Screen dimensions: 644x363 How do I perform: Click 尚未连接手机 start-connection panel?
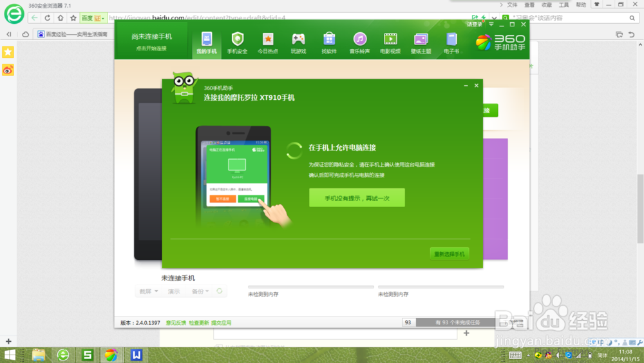tap(151, 41)
